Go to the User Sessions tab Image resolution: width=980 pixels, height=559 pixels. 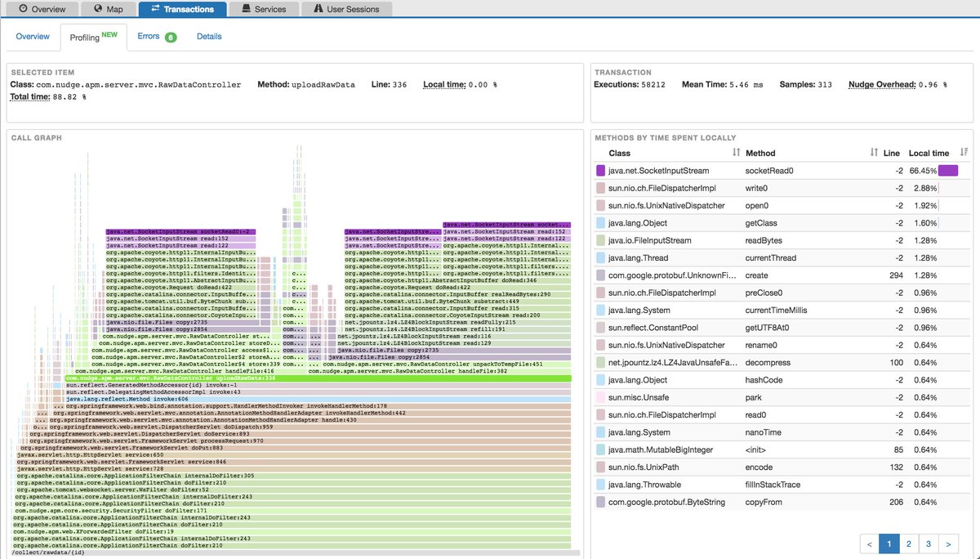(347, 9)
